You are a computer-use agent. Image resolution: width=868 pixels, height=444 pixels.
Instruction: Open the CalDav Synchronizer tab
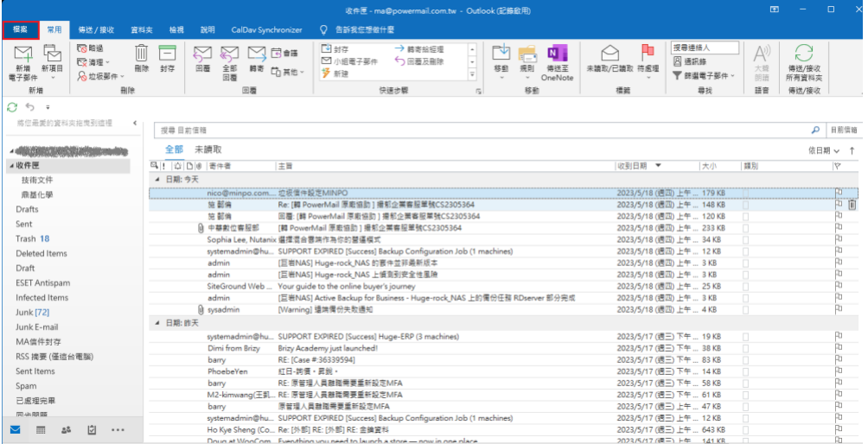267,30
